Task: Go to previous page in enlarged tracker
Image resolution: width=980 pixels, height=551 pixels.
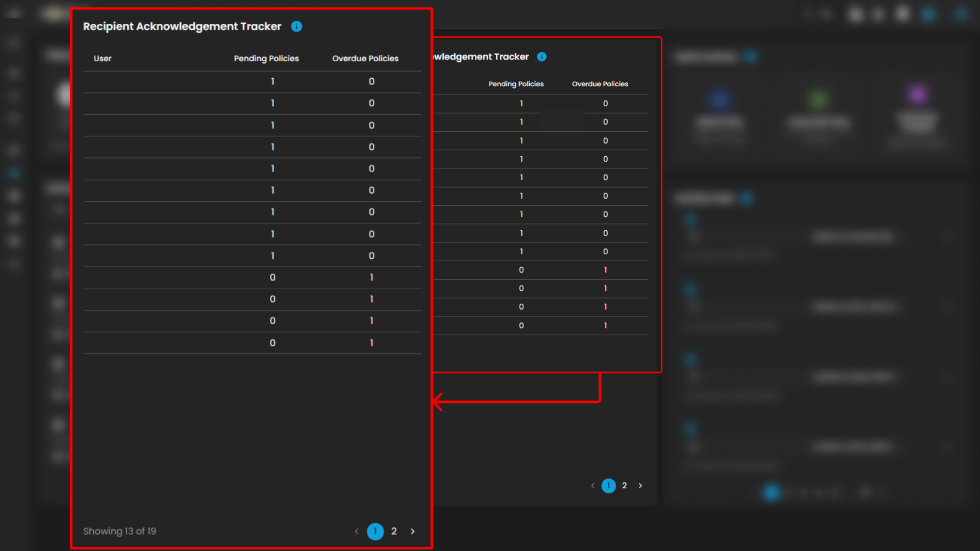Action: 356,531
